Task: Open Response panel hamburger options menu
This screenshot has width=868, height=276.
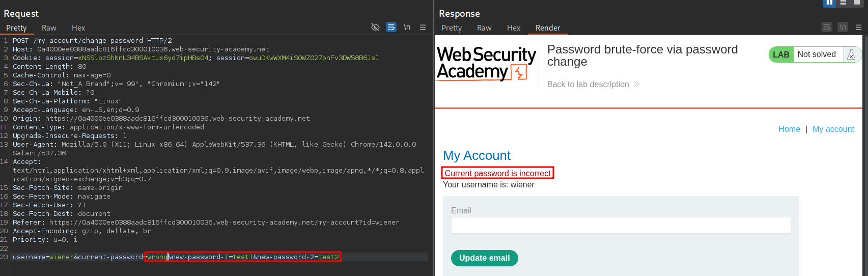Action: [x=858, y=27]
